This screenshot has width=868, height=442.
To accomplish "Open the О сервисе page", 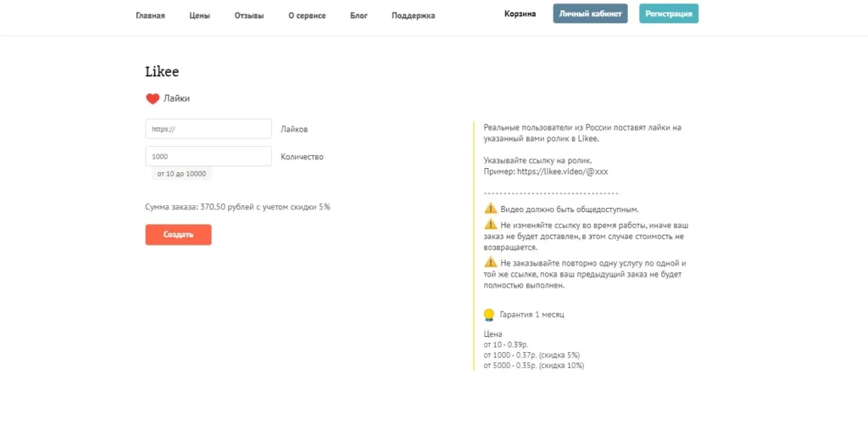I will (307, 15).
